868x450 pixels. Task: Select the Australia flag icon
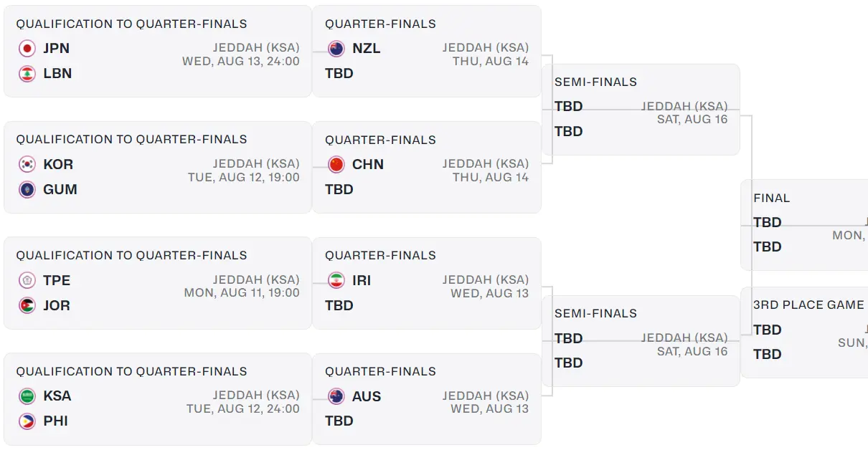pyautogui.click(x=336, y=396)
